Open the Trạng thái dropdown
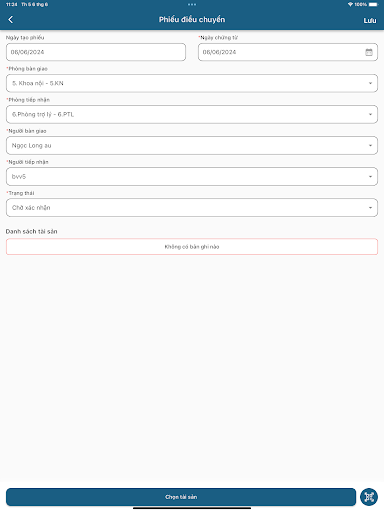Screen dimensions: 384x512 click(x=192, y=208)
